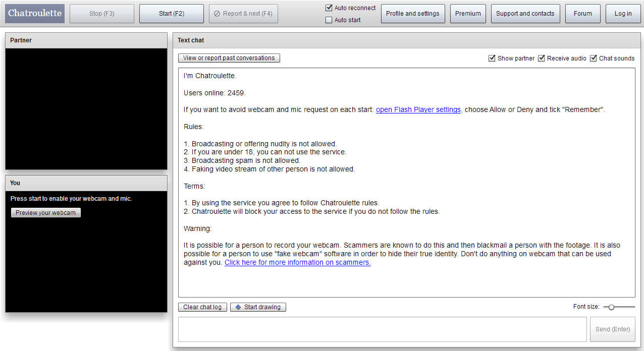644x351 pixels.
Task: Toggle the Receive audio checkbox
Action: pos(542,58)
